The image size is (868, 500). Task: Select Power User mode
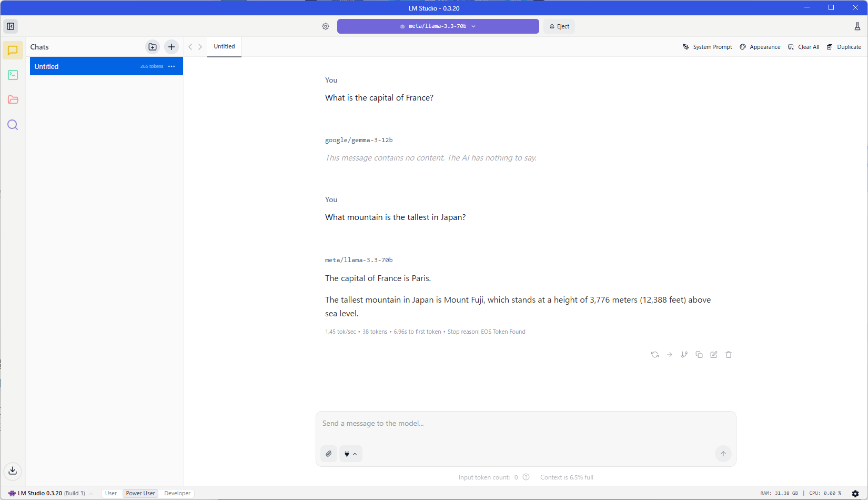(x=140, y=493)
